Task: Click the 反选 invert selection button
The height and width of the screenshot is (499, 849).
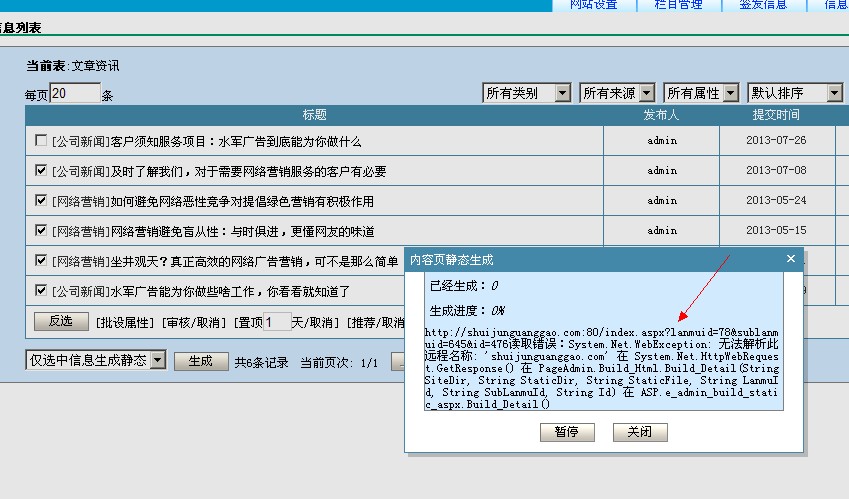Action: click(61, 322)
